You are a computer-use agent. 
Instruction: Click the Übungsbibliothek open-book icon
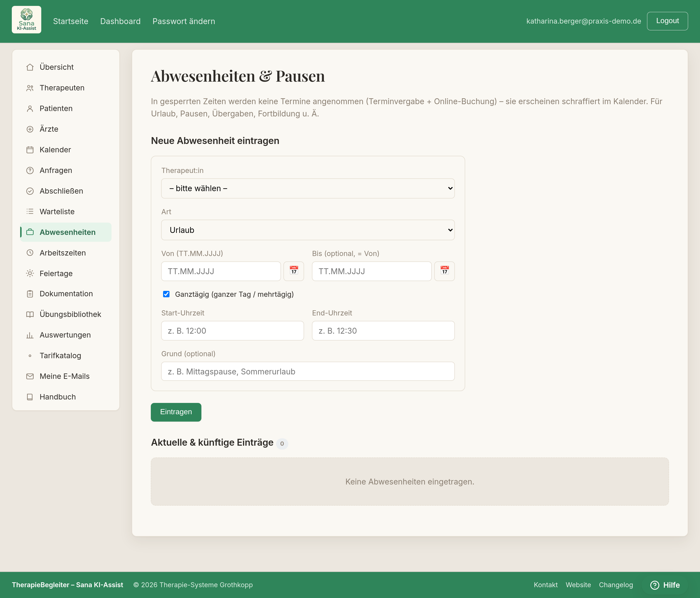[30, 314]
